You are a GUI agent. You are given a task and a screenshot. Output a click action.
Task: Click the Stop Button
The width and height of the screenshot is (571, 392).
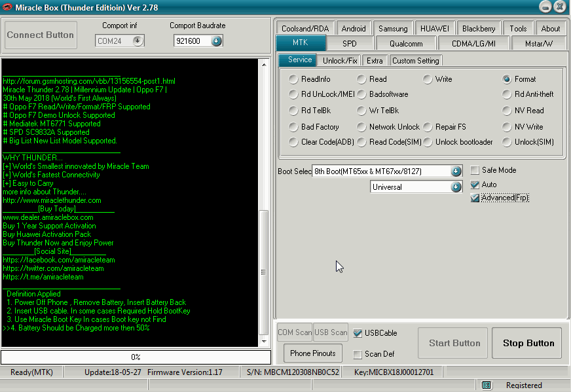tap(528, 343)
